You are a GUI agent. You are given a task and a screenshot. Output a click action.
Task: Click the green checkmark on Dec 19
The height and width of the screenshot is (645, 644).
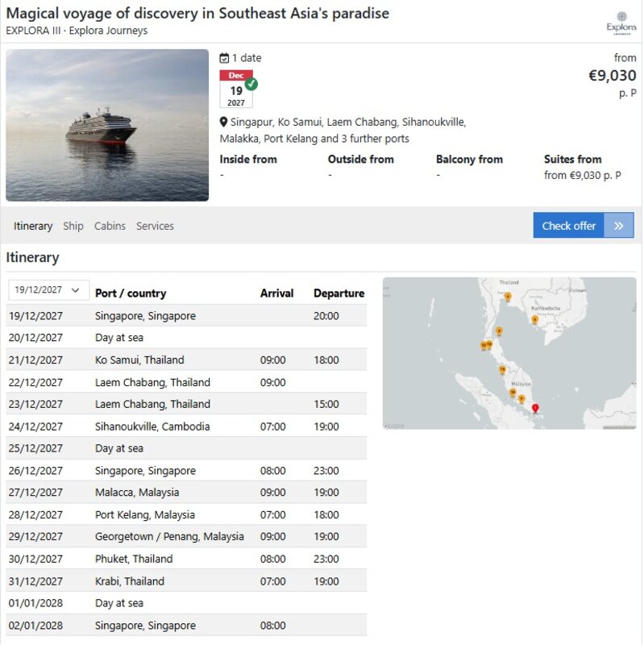point(251,84)
